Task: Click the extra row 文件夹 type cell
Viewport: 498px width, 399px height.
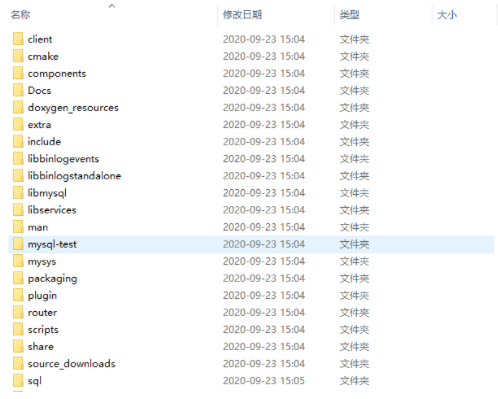Action: (354, 125)
